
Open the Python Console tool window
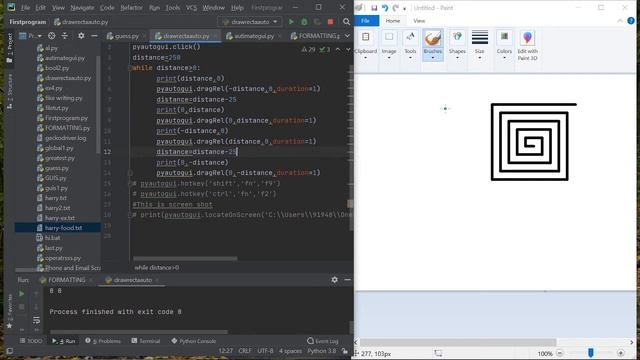[x=193, y=341]
